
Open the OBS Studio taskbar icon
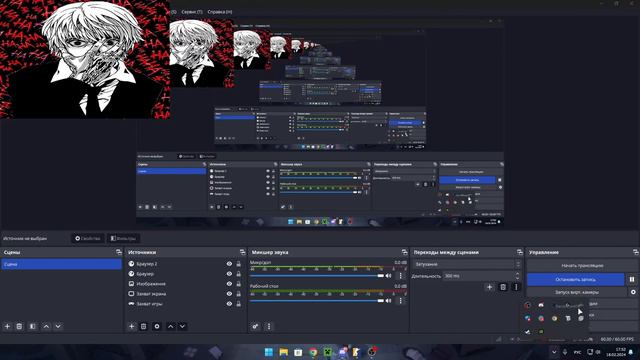point(372,352)
